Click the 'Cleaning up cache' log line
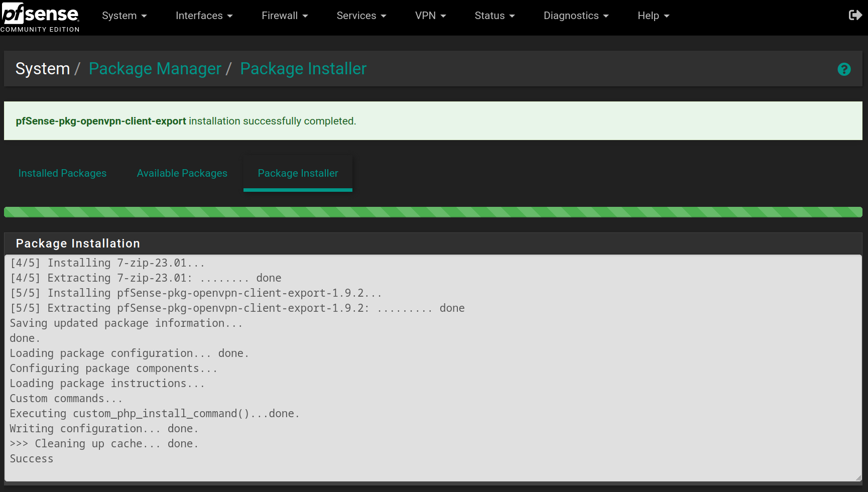 pyautogui.click(x=104, y=444)
